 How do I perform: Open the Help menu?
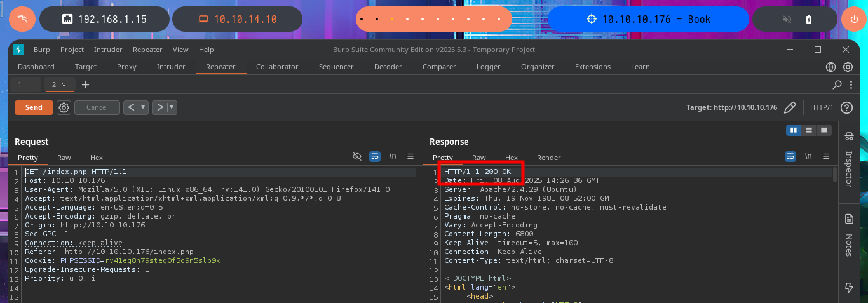(x=206, y=50)
